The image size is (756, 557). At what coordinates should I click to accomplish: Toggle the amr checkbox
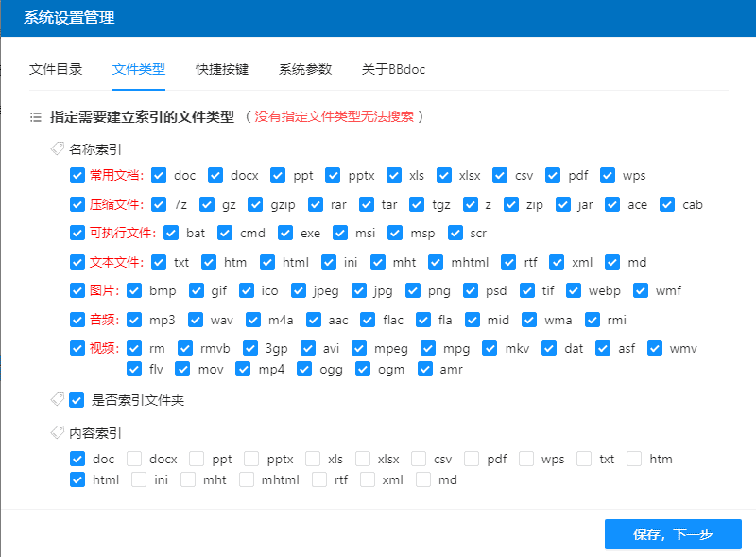425,369
